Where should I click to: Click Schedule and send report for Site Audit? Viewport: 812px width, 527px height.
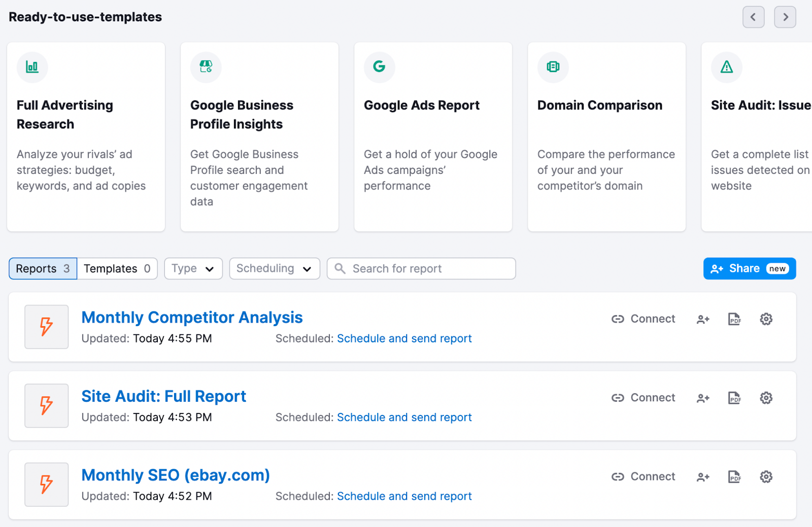(x=404, y=417)
